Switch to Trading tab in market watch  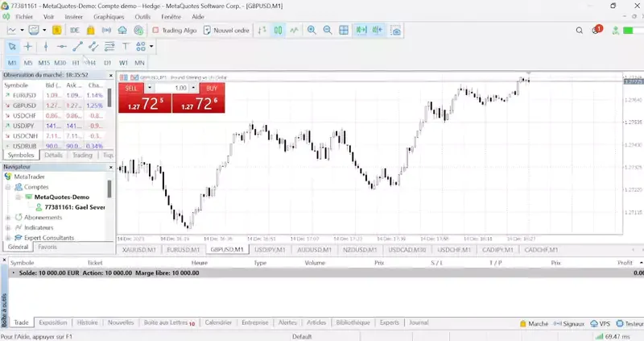point(83,155)
